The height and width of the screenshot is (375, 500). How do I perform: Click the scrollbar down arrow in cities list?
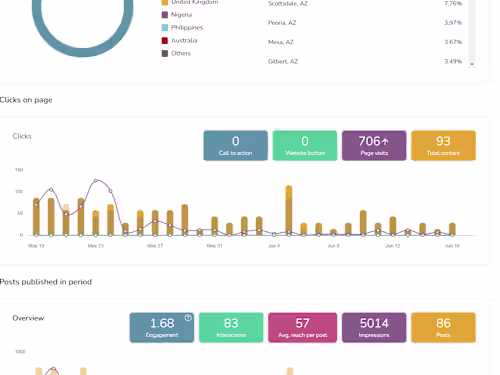pyautogui.click(x=472, y=64)
